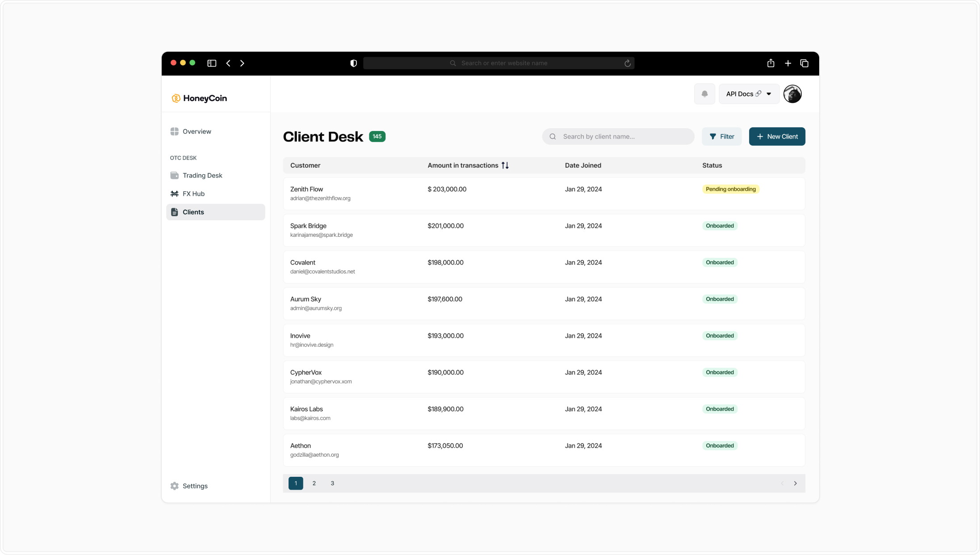Open the Filter options
The image size is (980, 555).
721,137
